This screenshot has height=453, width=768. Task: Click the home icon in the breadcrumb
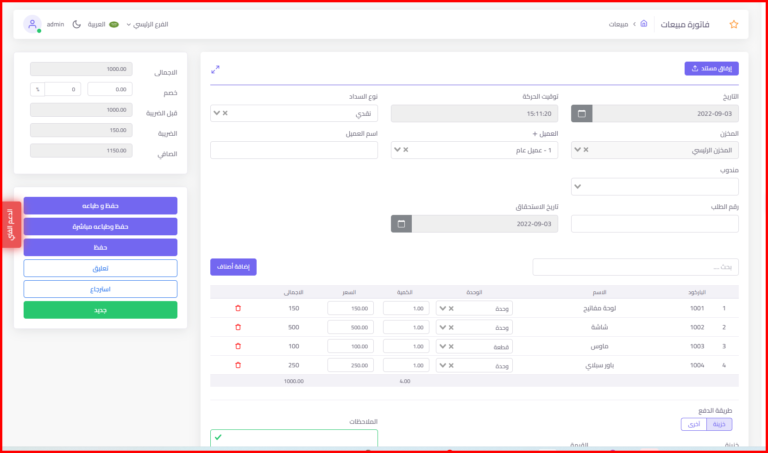pyautogui.click(x=644, y=23)
